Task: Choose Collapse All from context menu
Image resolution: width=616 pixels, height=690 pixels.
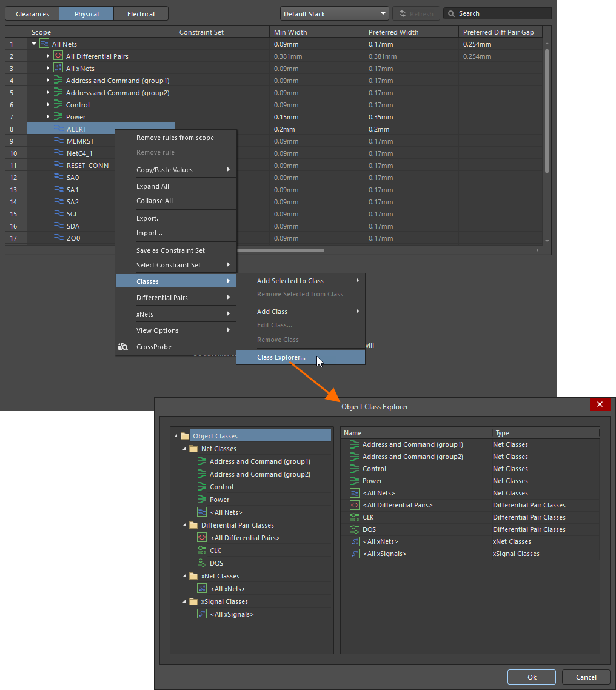Action: pyautogui.click(x=176, y=201)
